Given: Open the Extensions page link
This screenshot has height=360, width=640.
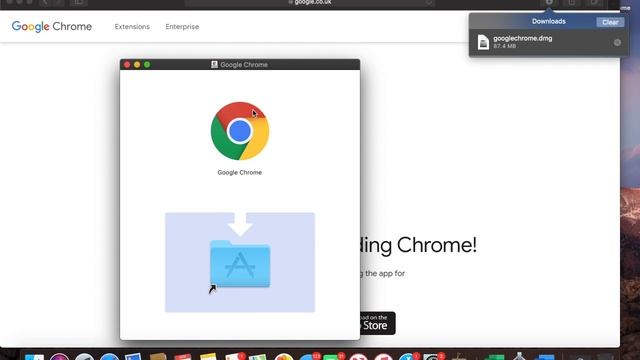Looking at the screenshot, I should coord(132,27).
